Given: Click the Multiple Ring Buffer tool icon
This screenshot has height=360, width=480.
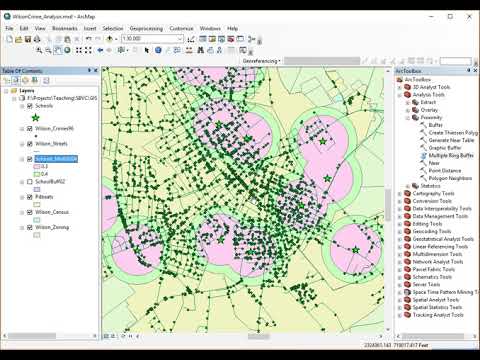Looking at the screenshot, I should pyautogui.click(x=423, y=156).
